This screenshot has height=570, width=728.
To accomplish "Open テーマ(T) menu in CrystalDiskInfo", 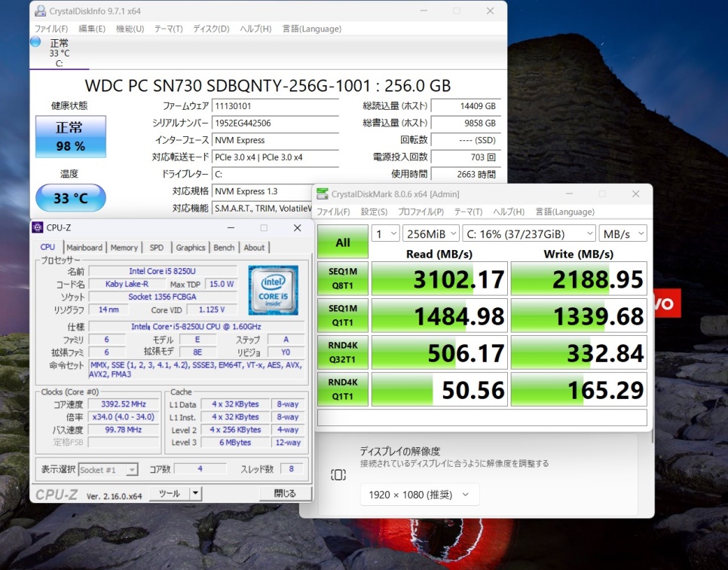I will tap(169, 29).
